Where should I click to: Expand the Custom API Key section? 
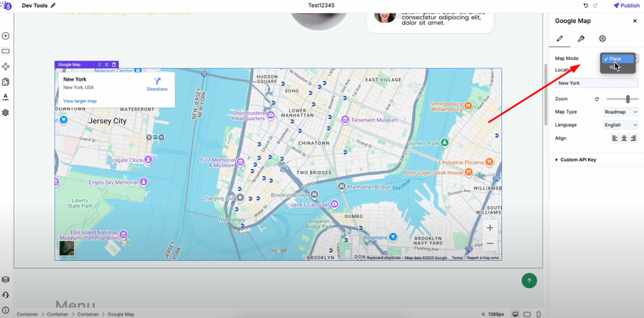(575, 159)
